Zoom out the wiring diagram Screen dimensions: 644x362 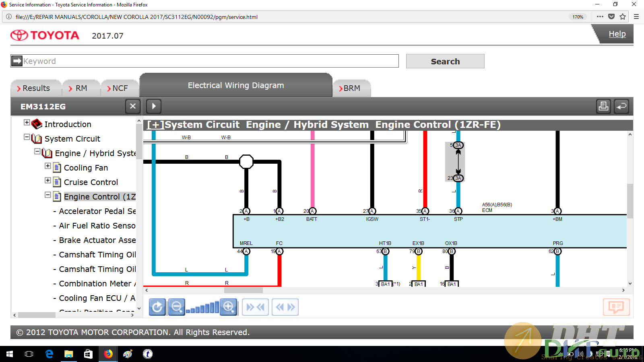click(x=177, y=307)
